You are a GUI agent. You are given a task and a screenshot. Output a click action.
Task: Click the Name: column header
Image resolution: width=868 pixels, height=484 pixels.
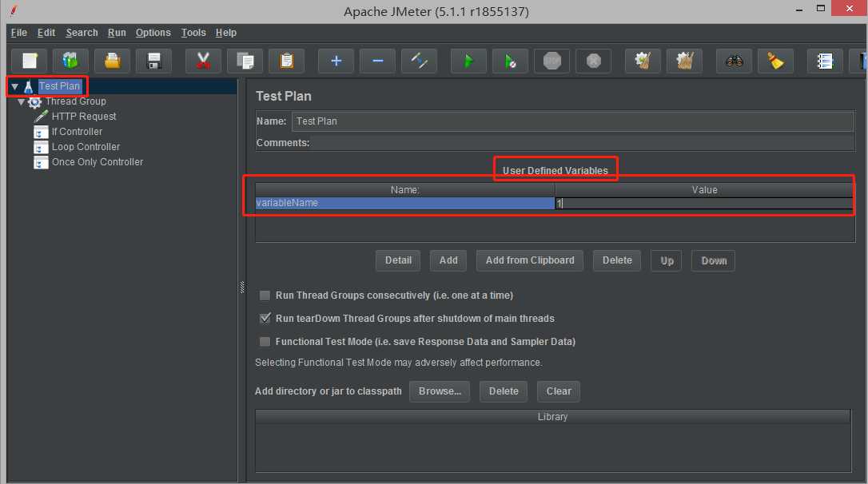click(404, 190)
